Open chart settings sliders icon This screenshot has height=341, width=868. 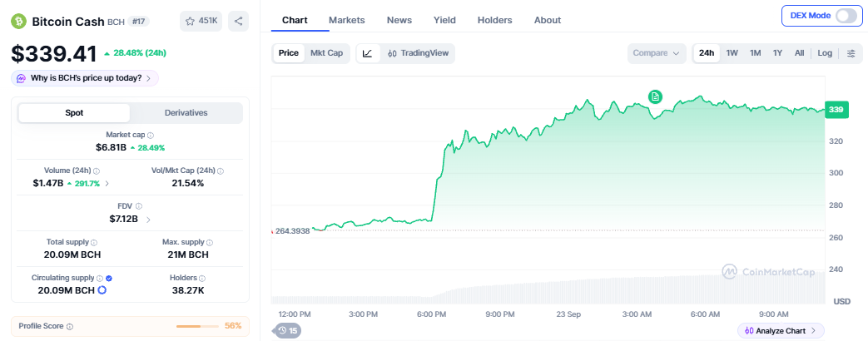851,53
